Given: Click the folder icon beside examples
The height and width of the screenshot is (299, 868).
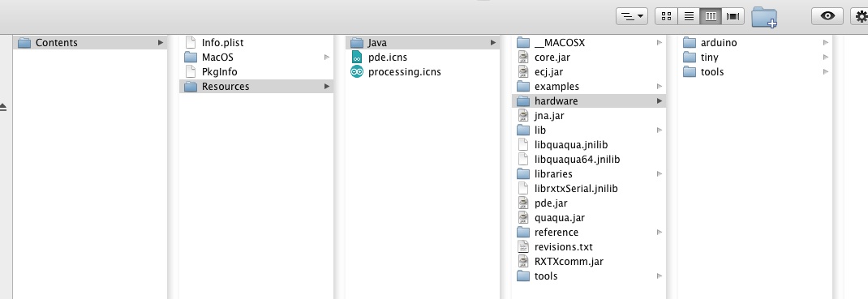Looking at the screenshot, I should [523, 86].
